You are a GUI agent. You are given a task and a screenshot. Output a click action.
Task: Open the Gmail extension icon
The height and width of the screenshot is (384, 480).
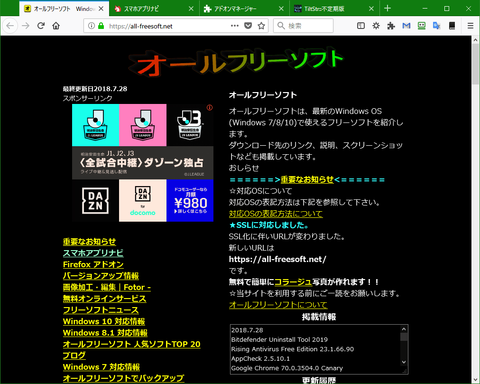pos(406,26)
